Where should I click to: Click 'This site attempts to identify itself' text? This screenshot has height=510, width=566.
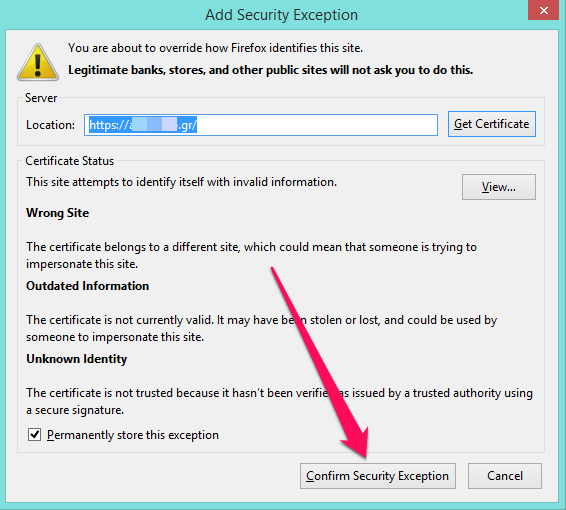[181, 182]
